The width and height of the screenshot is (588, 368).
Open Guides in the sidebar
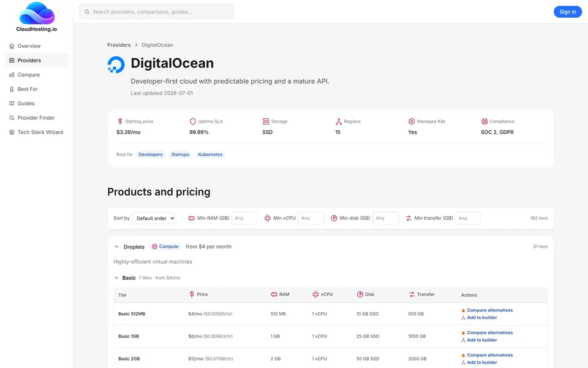pos(37,103)
